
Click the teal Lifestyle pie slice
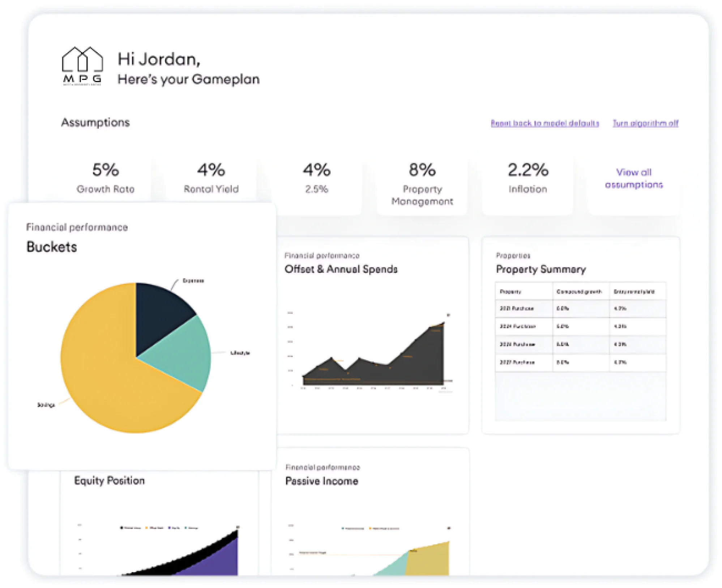pos(181,354)
